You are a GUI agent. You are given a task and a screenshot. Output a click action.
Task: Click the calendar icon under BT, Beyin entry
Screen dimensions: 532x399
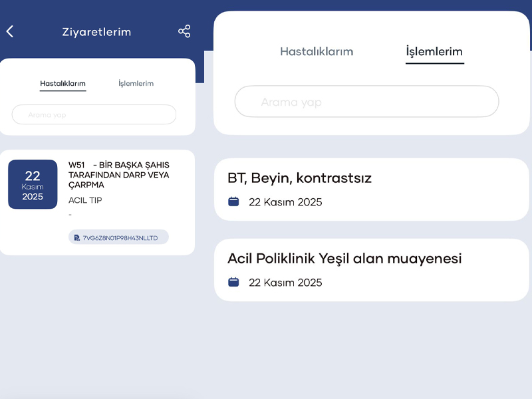coord(233,201)
